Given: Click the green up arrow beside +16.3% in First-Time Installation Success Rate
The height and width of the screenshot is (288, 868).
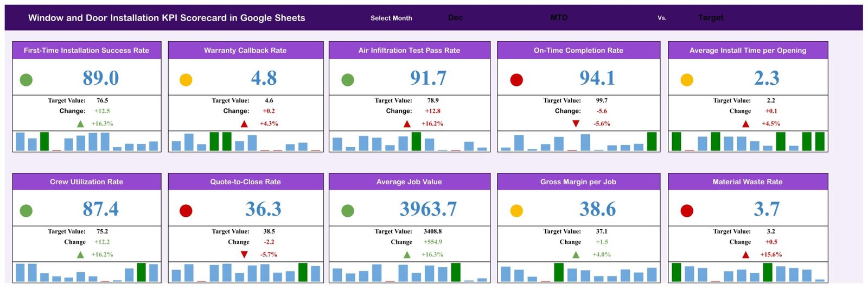Looking at the screenshot, I should point(80,124).
